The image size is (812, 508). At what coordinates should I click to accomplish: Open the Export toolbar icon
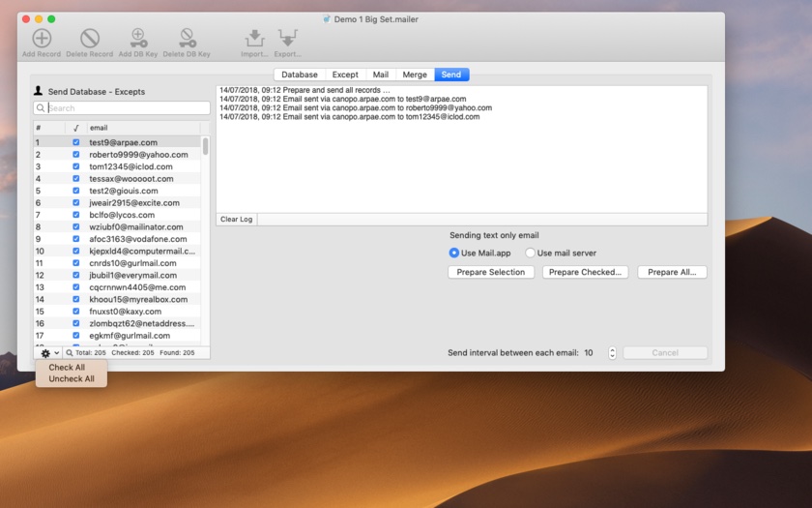(x=287, y=39)
